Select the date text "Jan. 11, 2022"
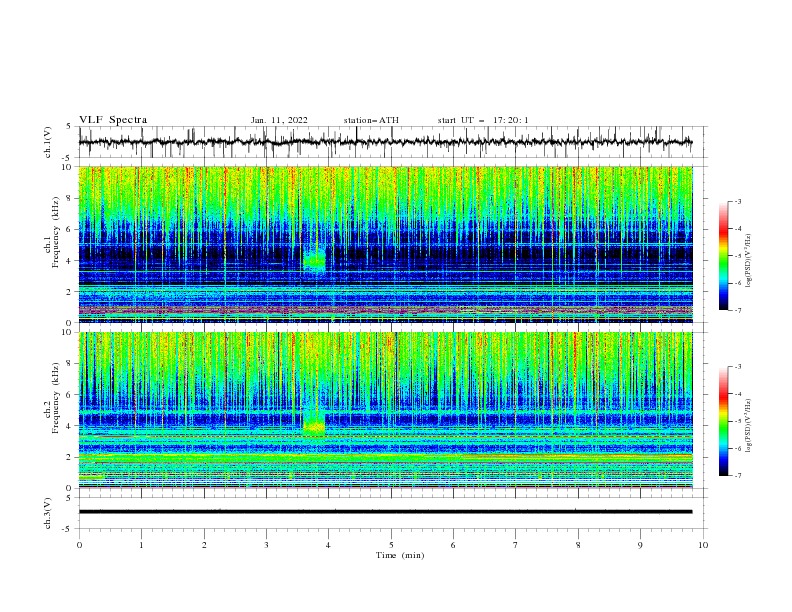 click(x=279, y=120)
